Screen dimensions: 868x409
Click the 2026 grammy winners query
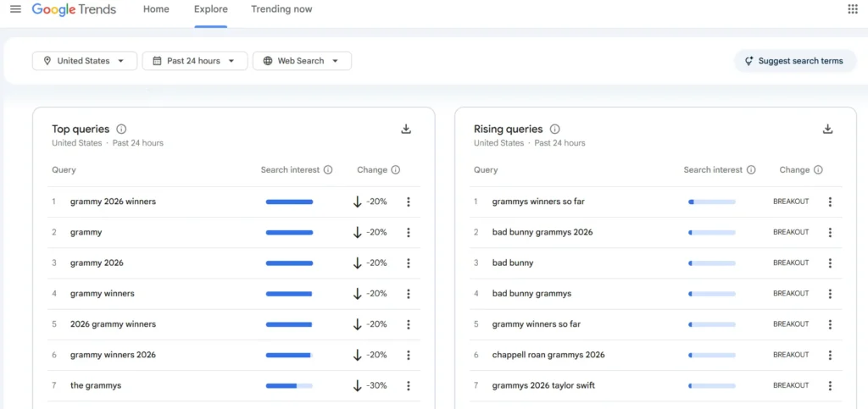tap(113, 324)
